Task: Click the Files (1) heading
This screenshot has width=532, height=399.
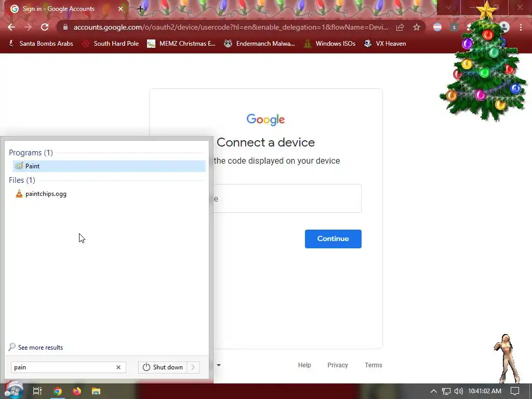Action: pyautogui.click(x=22, y=180)
